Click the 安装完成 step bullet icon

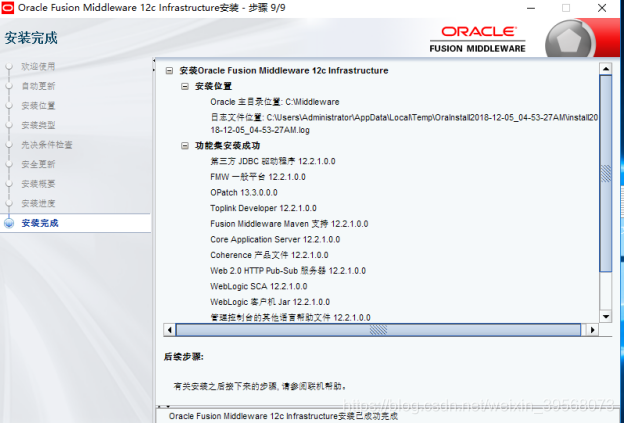coord(9,223)
